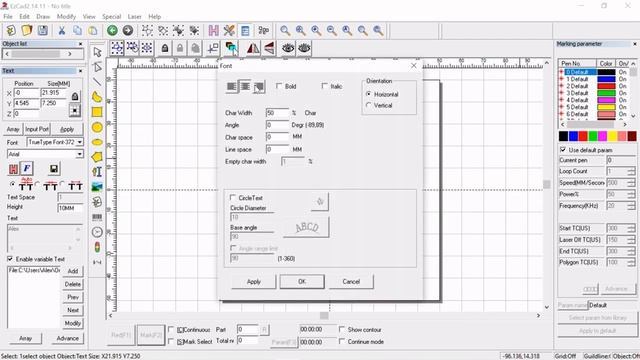Click the Delete variable text button
This screenshot has width=640, height=360.
(73, 284)
